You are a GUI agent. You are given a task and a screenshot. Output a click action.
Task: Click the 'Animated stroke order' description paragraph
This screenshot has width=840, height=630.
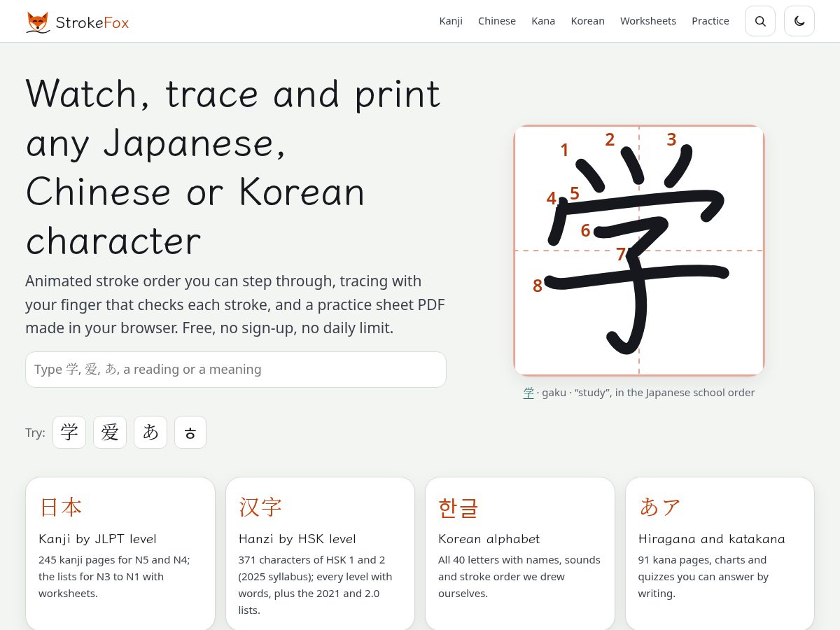[x=235, y=304]
